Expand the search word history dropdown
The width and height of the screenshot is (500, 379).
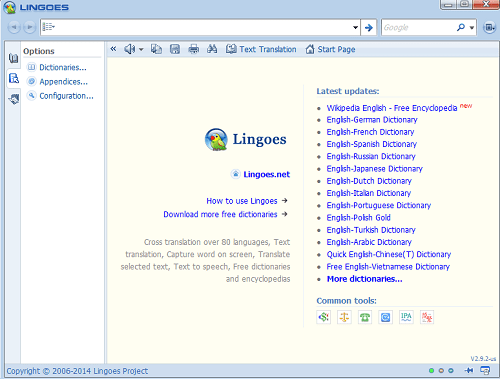click(x=355, y=27)
